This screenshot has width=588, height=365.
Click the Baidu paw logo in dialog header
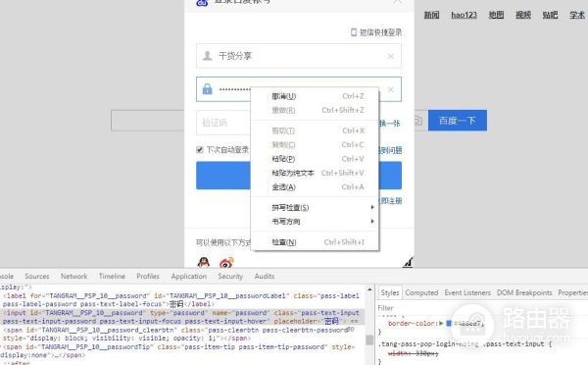[202, 2]
